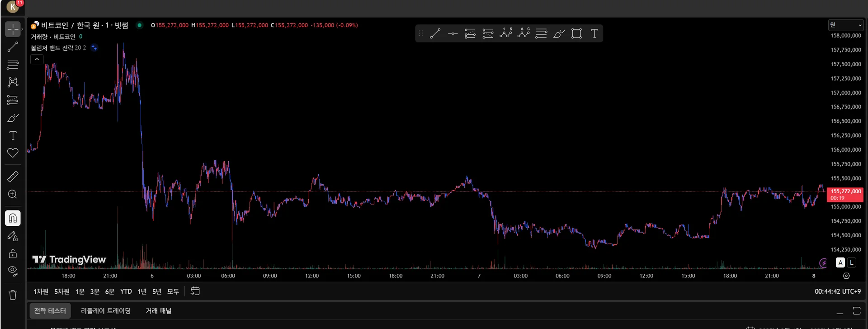Viewport: 868px width, 329px height.
Task: Select the 1분 time range
Action: click(x=80, y=291)
